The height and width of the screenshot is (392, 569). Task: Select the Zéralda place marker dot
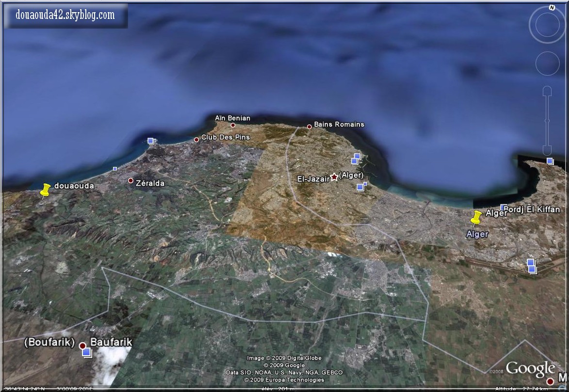pos(130,180)
